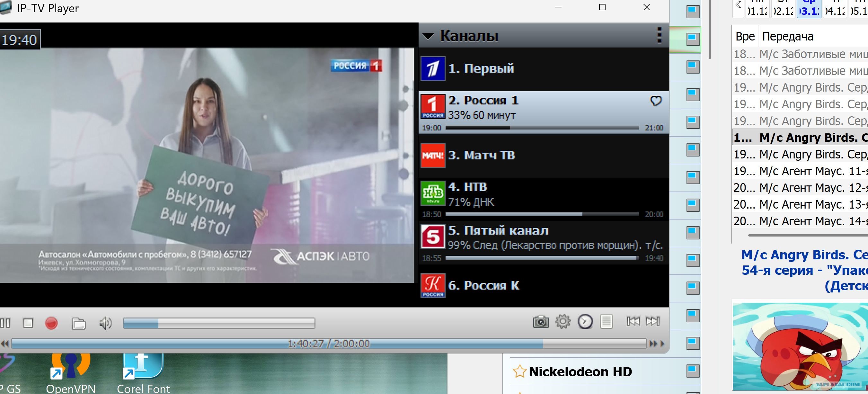
Task: Take a screenshot with the camera icon
Action: click(540, 322)
